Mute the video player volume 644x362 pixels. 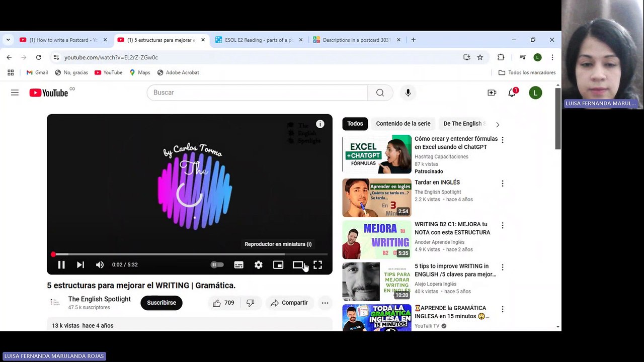100,265
